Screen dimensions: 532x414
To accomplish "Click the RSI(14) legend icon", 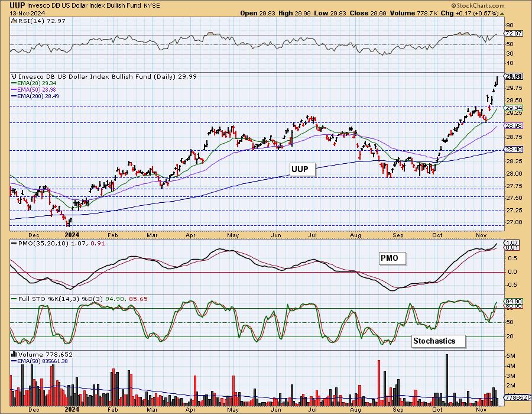I will 14,21.
